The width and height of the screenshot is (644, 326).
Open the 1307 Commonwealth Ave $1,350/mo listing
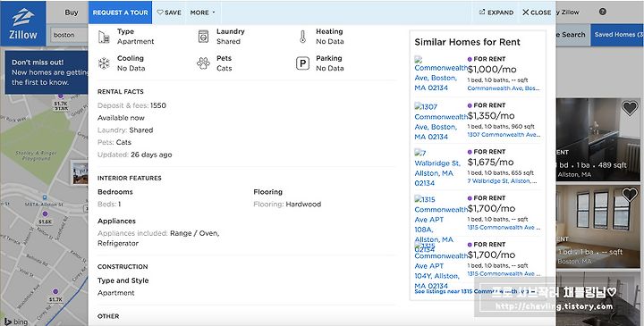[x=479, y=121]
